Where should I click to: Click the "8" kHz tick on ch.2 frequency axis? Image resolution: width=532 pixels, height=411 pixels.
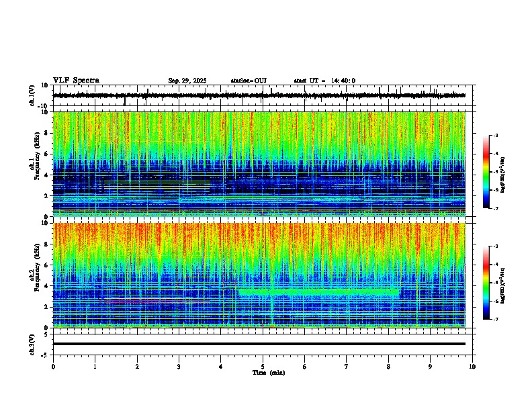[46, 244]
